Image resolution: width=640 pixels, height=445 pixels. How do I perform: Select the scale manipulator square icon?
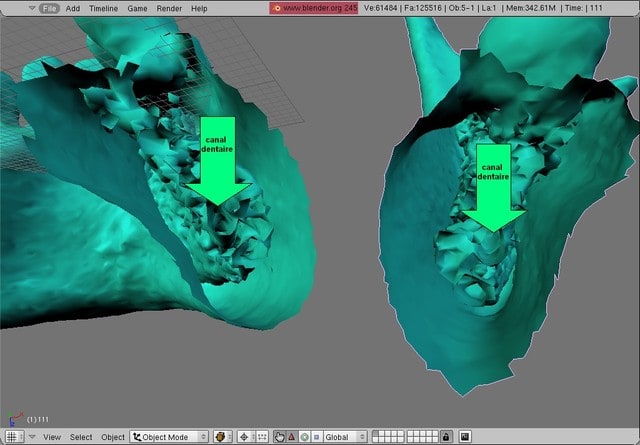317,437
